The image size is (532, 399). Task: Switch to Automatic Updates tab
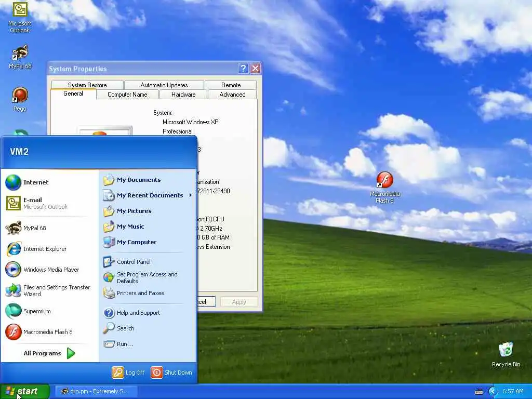[x=164, y=85]
